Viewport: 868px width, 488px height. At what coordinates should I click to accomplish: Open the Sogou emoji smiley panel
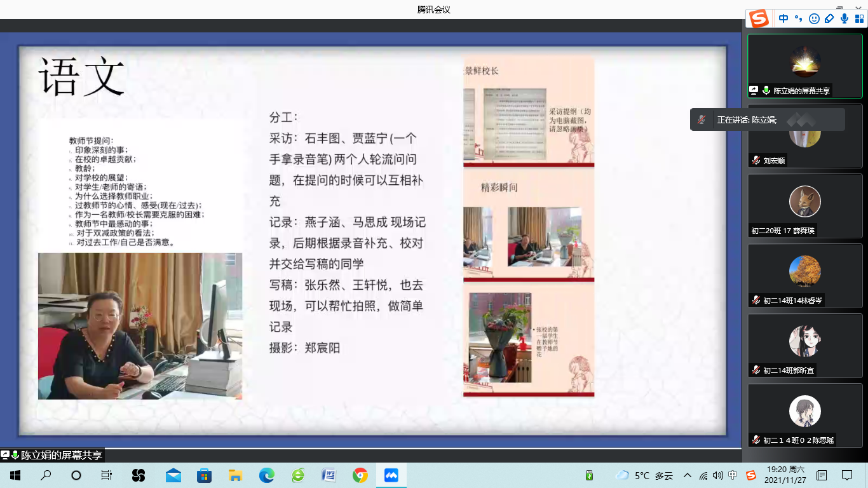(x=814, y=19)
